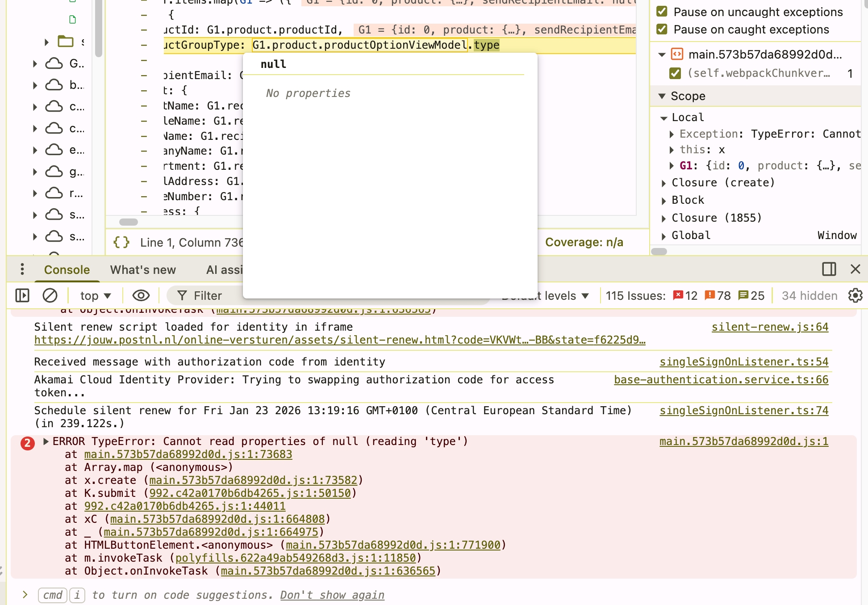
Task: Disable the self.webpackChunk breakpoint checkbox
Action: (x=675, y=73)
